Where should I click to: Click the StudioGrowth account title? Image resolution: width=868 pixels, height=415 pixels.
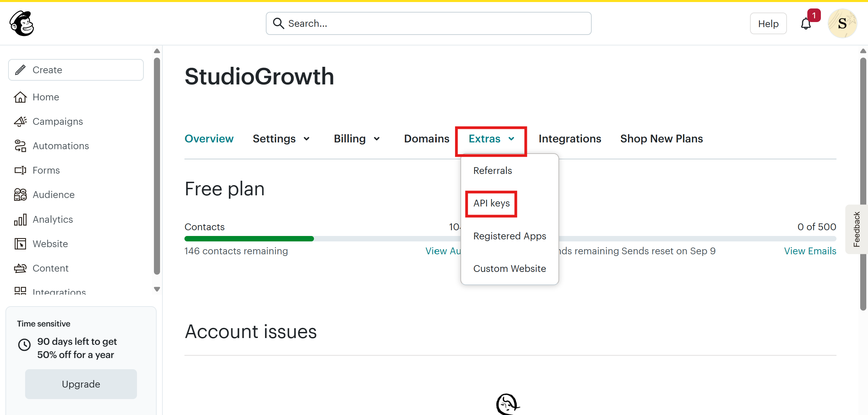tap(259, 76)
